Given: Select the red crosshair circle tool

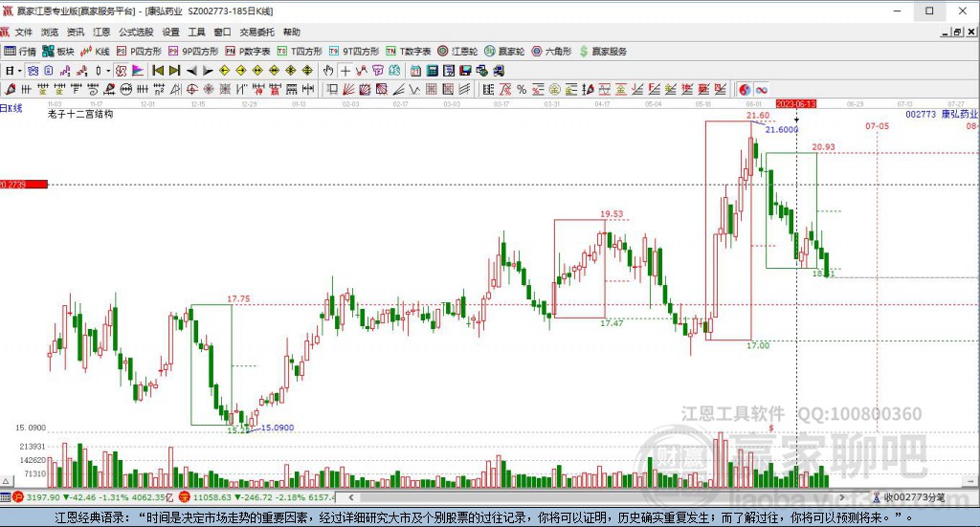Looking at the screenshot, I should click(x=192, y=90).
